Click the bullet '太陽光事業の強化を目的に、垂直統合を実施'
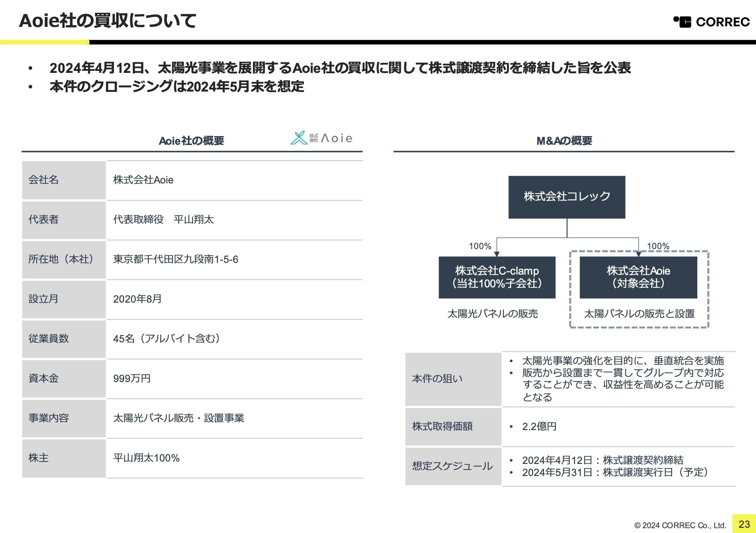Viewport: 756px width, 533px height. [x=623, y=361]
